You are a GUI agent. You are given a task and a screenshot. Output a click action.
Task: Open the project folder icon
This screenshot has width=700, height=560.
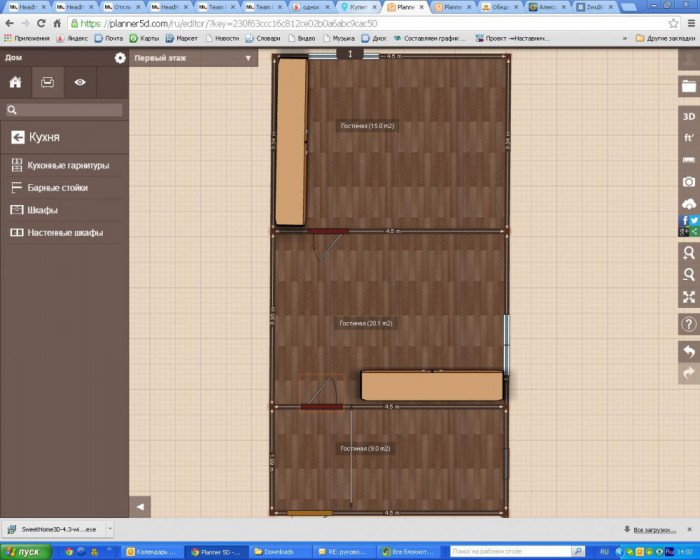point(688,85)
